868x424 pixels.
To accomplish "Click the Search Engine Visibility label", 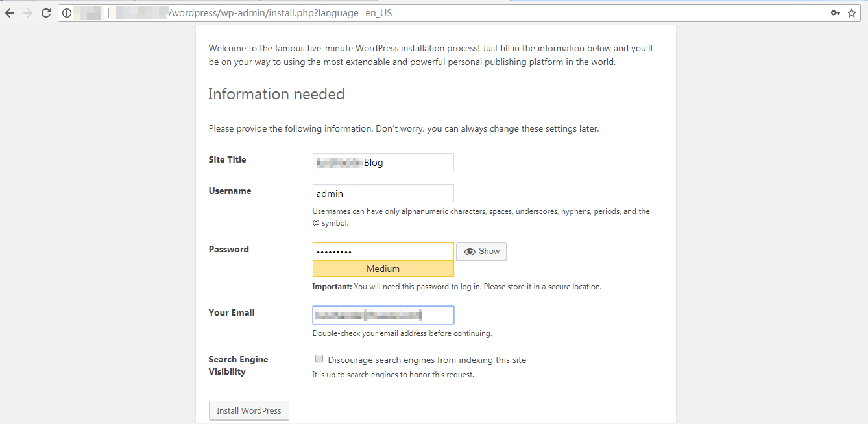I will [x=238, y=366].
